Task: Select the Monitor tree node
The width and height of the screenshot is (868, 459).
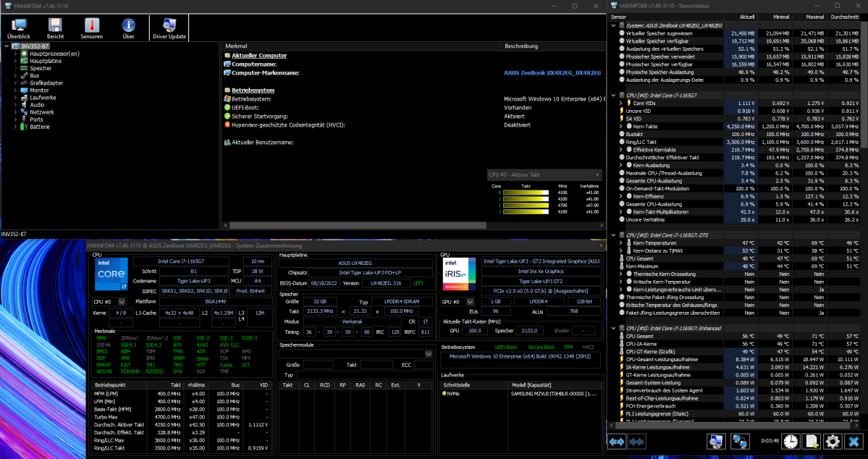Action: [39, 90]
